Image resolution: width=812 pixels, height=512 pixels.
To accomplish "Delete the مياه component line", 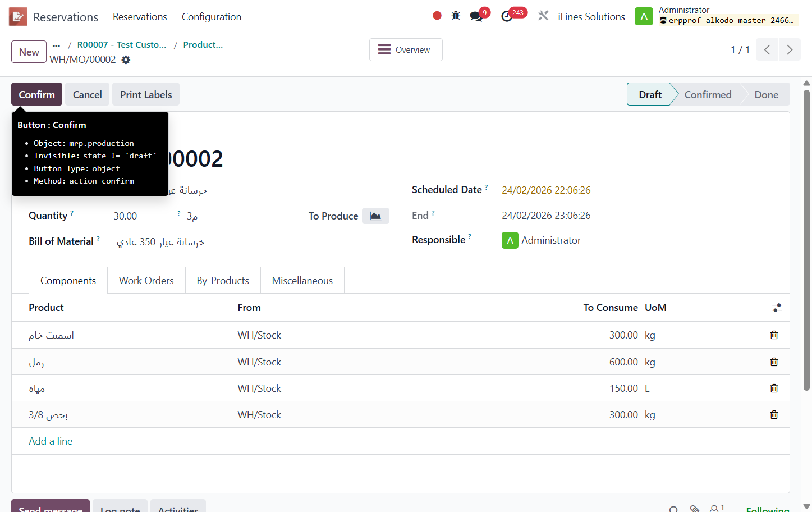I will (x=774, y=388).
